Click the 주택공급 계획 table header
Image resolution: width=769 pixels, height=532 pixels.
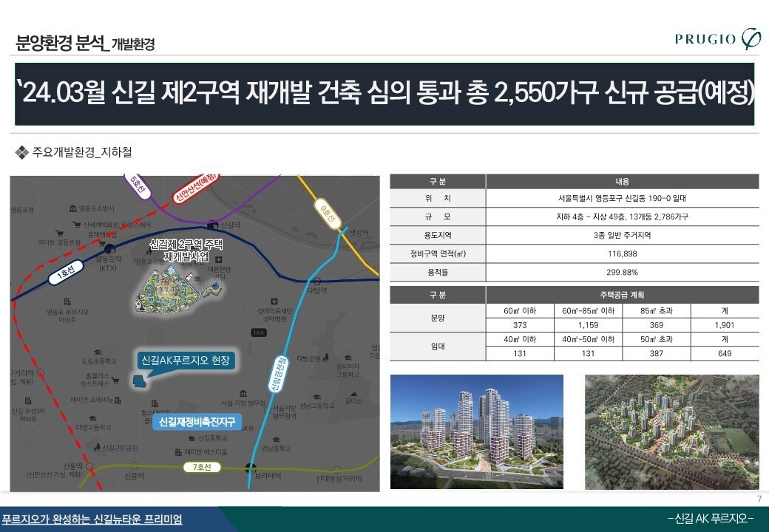click(x=623, y=295)
